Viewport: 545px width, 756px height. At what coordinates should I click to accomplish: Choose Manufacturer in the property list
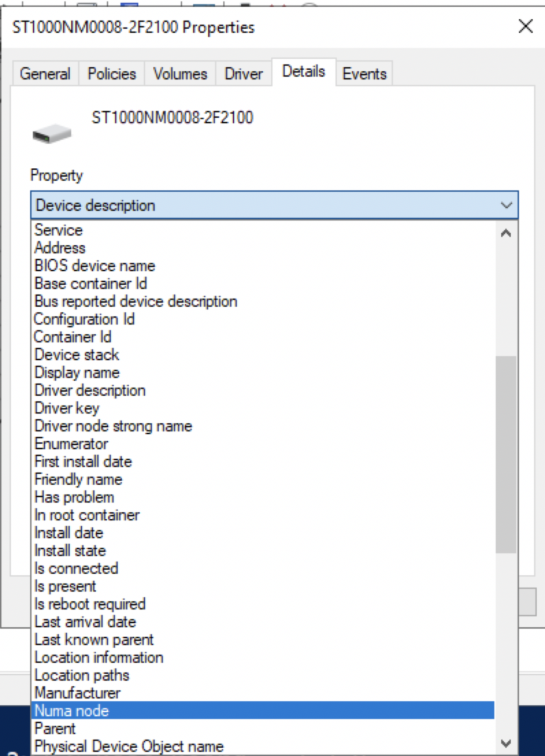point(263,693)
